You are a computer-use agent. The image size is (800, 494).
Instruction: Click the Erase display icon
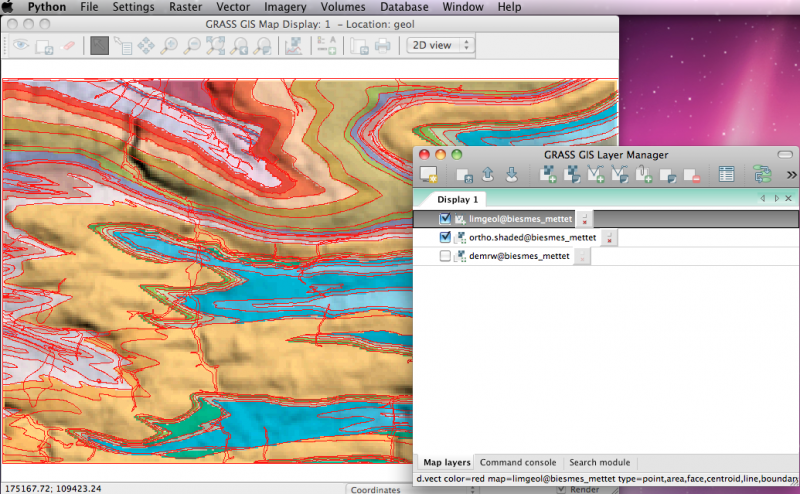pos(69,45)
